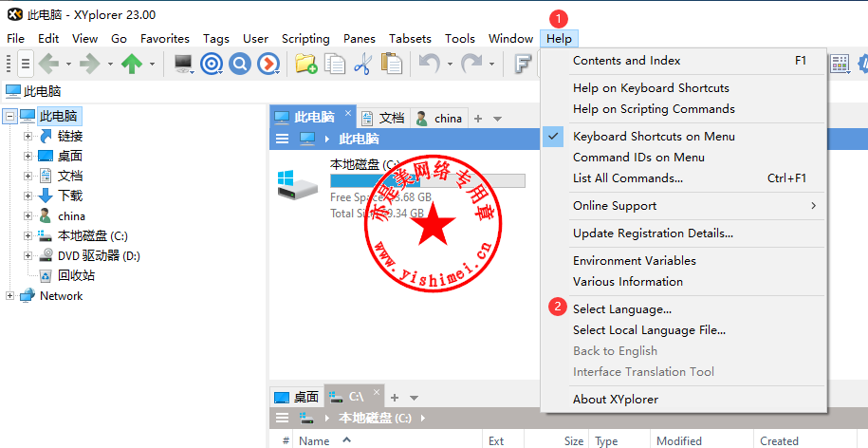This screenshot has height=448, width=868.
Task: Expand the Network tree node
Action: (x=9, y=296)
